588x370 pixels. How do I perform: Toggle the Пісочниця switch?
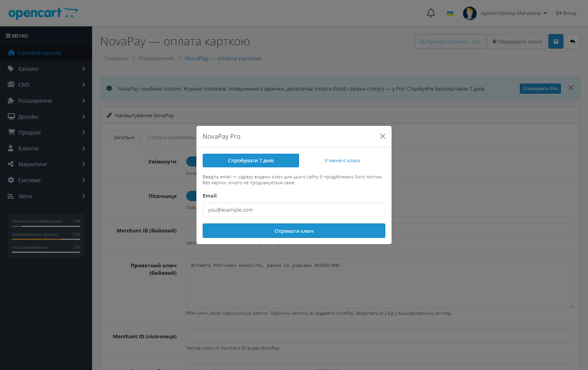click(x=191, y=196)
